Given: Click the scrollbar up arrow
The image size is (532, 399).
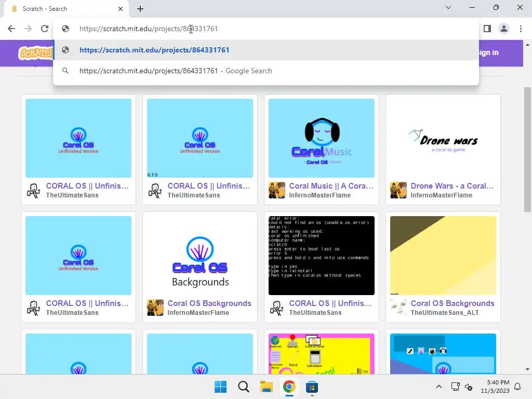Looking at the screenshot, I should (527, 45).
